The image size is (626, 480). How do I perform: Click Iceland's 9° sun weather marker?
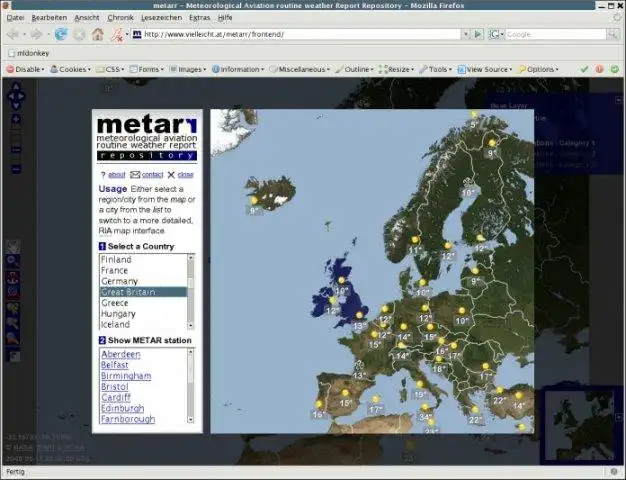254,200
